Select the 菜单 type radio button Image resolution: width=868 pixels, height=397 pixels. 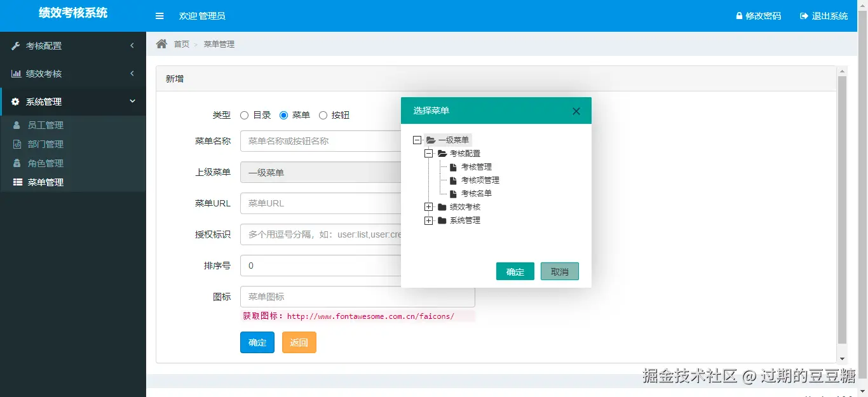click(284, 116)
